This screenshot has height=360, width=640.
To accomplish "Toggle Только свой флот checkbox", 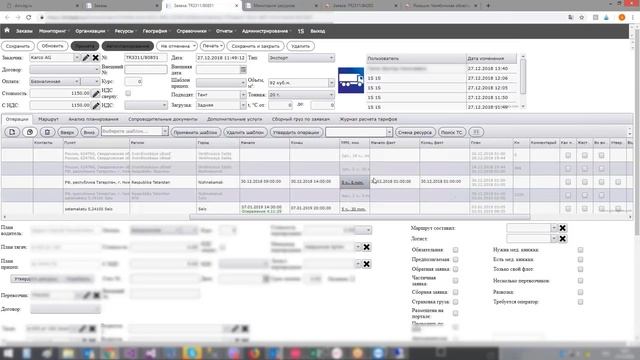I will click(580, 269).
